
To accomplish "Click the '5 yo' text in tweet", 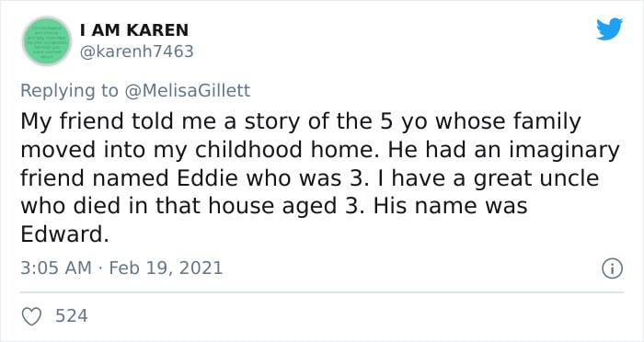I will pyautogui.click(x=405, y=122).
